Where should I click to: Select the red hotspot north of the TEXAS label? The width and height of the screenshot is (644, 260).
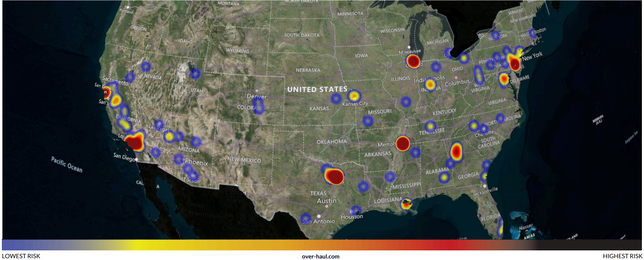[334, 176]
